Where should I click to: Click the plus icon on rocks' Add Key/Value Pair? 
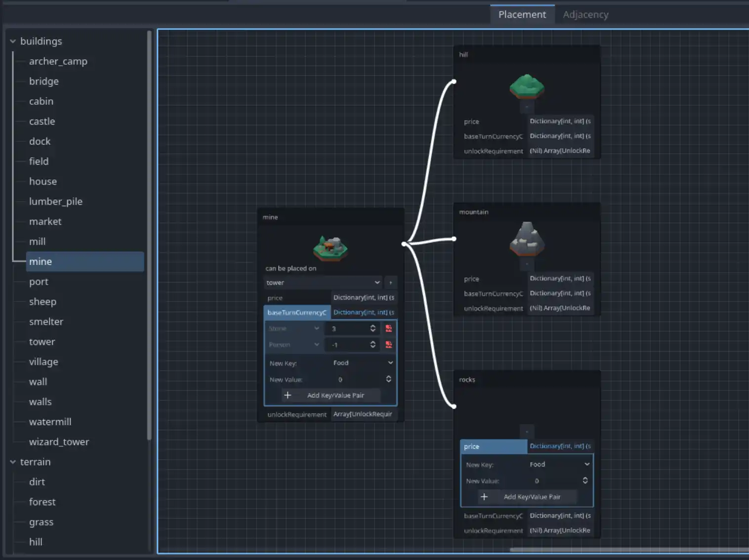click(484, 497)
